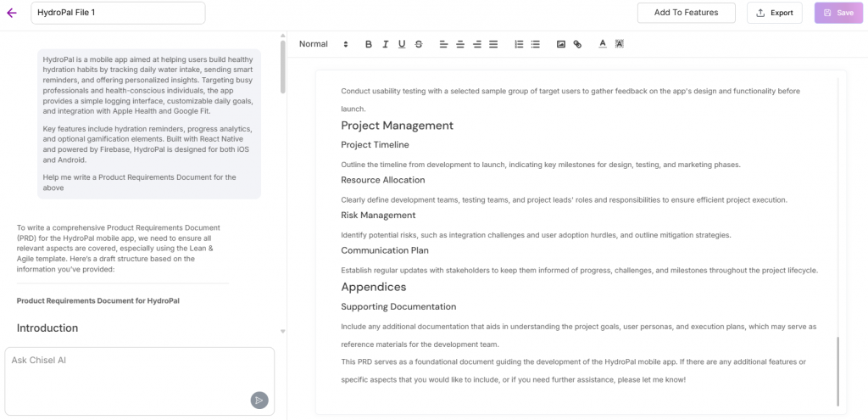Toggle italic formatting
The image size is (868, 420).
pyautogui.click(x=385, y=44)
